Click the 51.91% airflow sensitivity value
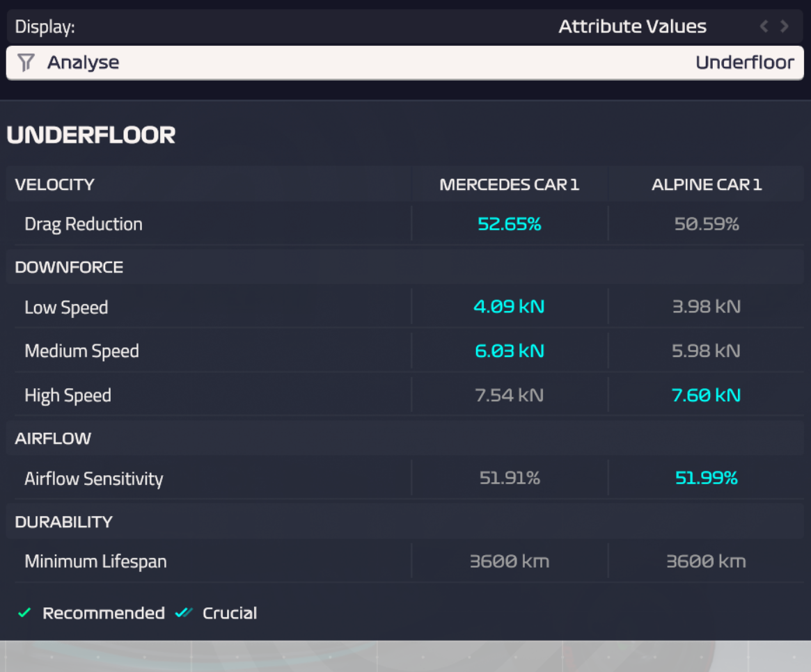This screenshot has height=672, width=811. point(510,478)
